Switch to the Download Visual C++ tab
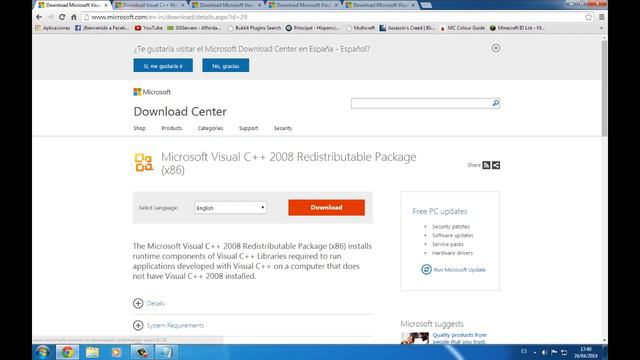Image resolution: width=640 pixels, height=360 pixels. pyautogui.click(x=150, y=5)
